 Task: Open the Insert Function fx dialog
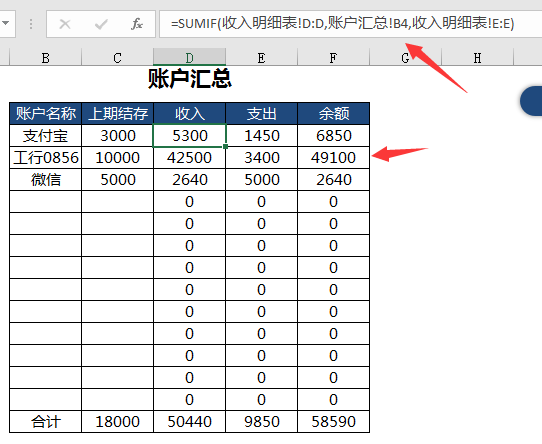point(137,24)
